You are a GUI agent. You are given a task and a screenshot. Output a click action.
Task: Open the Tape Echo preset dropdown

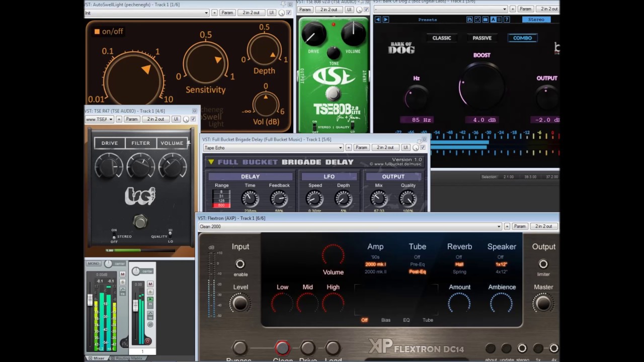pos(273,148)
